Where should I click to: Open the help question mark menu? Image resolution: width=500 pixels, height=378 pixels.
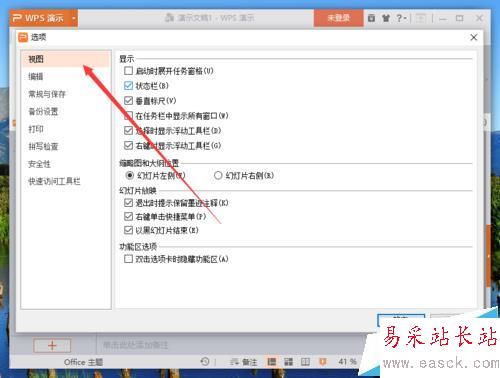pyautogui.click(x=401, y=18)
